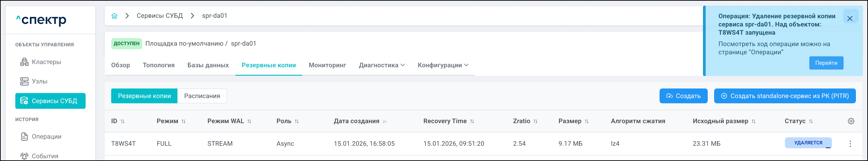Viewport: 868px width, 161px height.
Task: Open the three-dot menu for backup T8WS4T
Action: pyautogui.click(x=850, y=144)
